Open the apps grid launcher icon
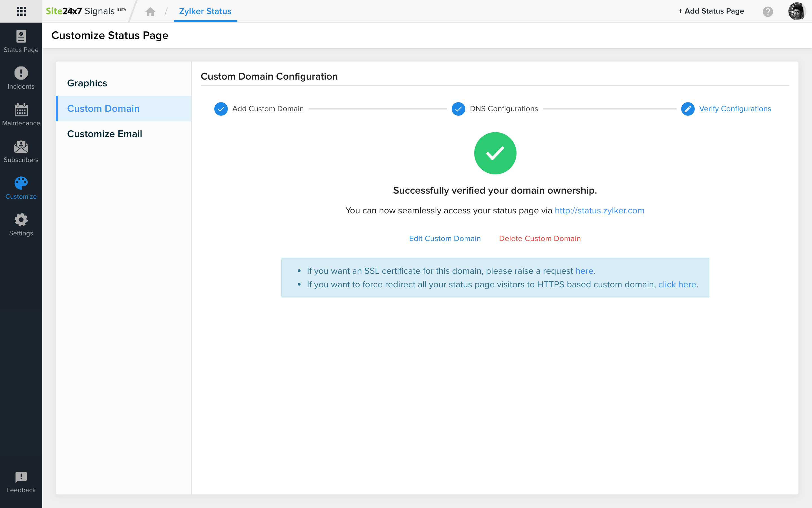This screenshot has width=812, height=508. point(21,11)
